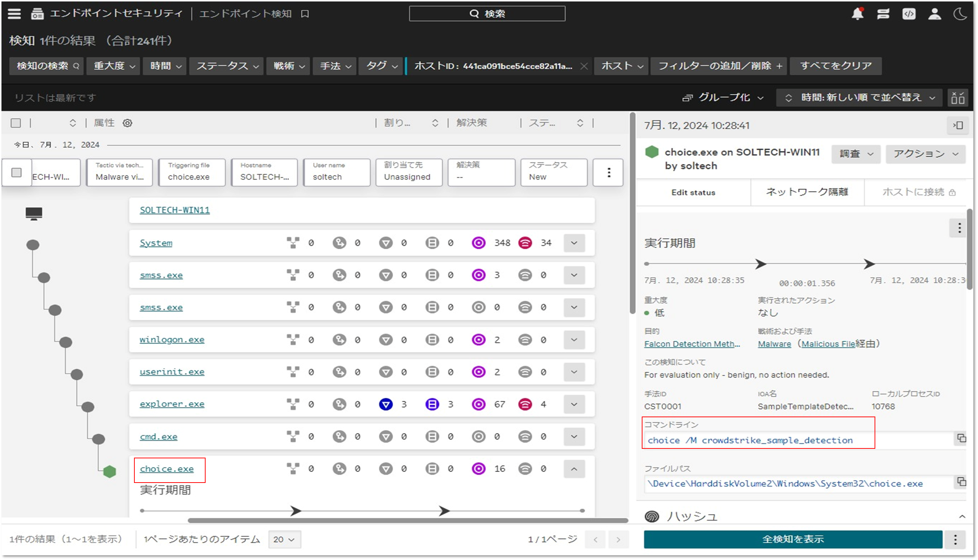Open the SOLTECH-WIN11 host link
Viewport: 978px width, 560px height.
click(175, 210)
